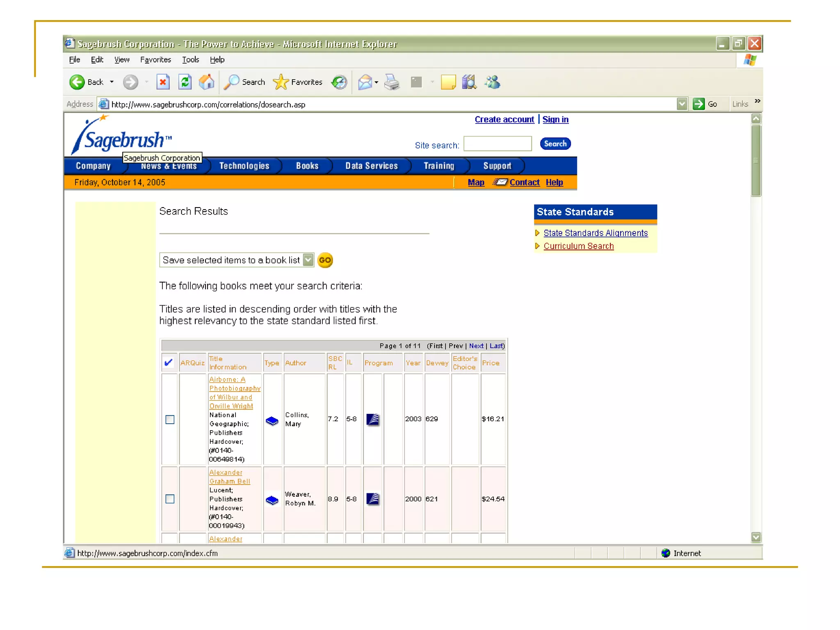Image resolution: width=840 pixels, height=630 pixels.
Task: Click the Mail envelope icon
Action: coord(365,82)
